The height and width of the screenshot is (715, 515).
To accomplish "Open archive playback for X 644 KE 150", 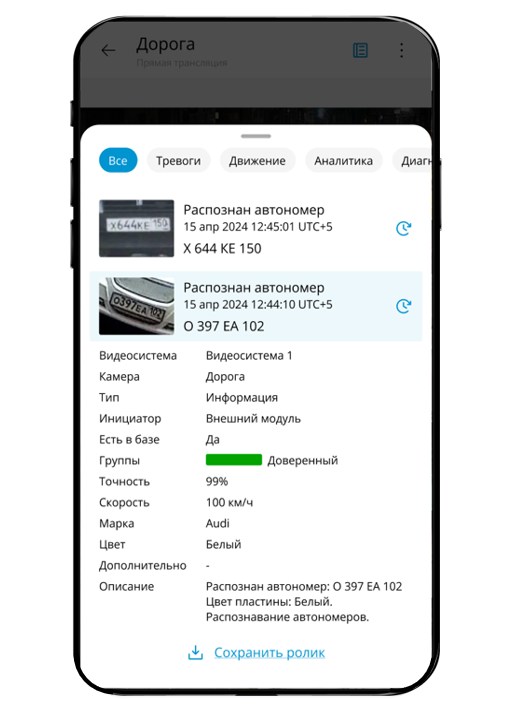I will click(403, 228).
